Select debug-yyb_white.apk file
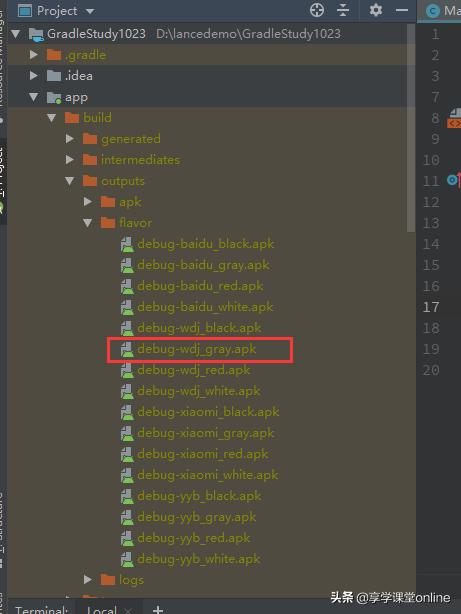 (x=190, y=559)
